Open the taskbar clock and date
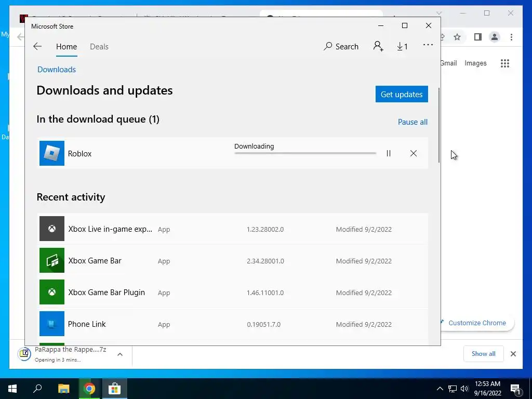Screen dimensions: 532x399 click(x=487, y=389)
